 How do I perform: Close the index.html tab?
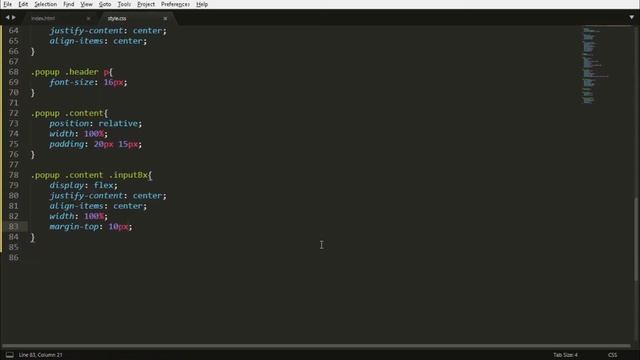click(88, 18)
